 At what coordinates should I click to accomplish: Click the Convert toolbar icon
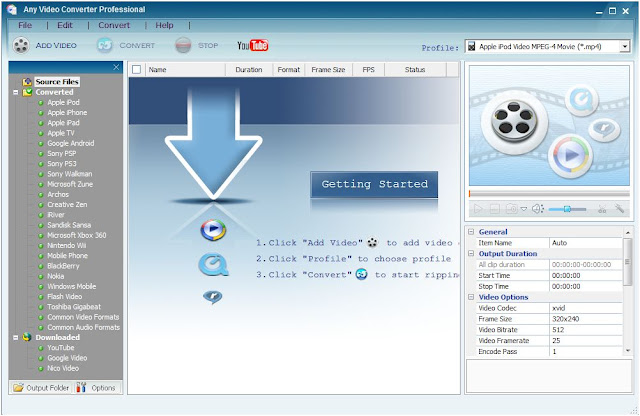(104, 45)
